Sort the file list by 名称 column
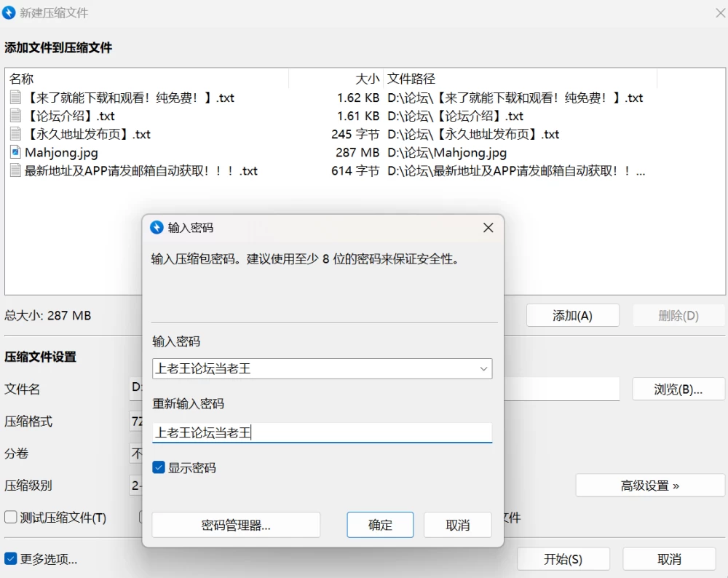The image size is (728, 578). tap(147, 79)
